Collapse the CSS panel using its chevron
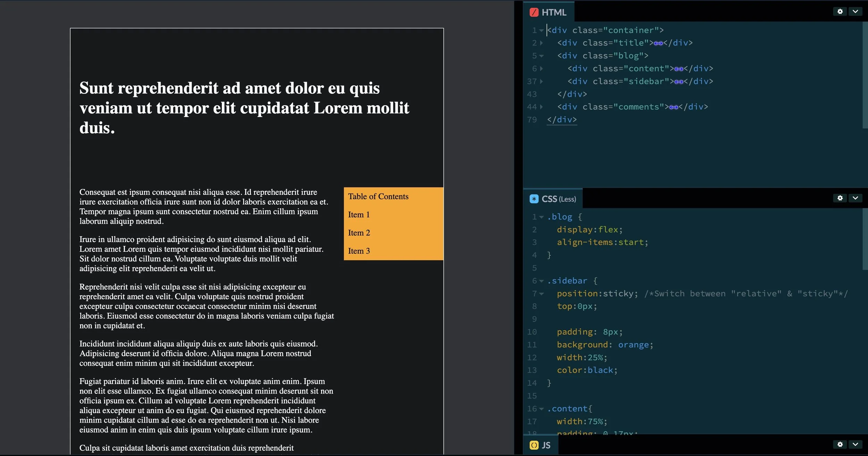The height and width of the screenshot is (456, 868). 856,198
